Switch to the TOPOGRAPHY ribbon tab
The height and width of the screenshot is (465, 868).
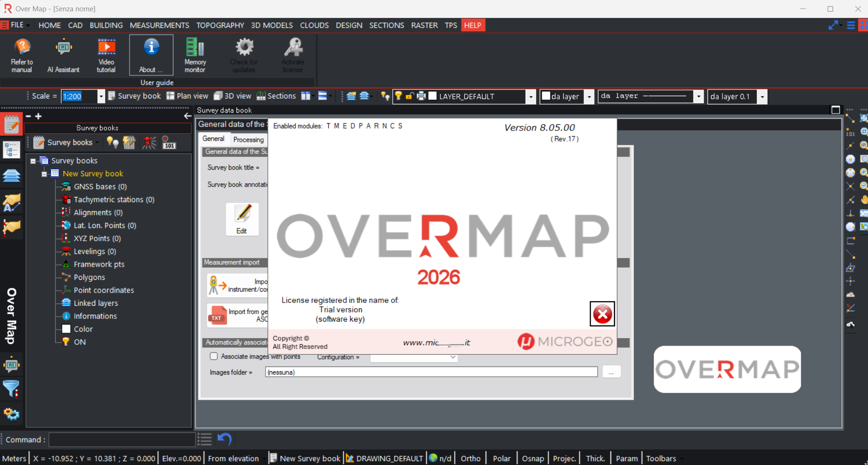[220, 25]
